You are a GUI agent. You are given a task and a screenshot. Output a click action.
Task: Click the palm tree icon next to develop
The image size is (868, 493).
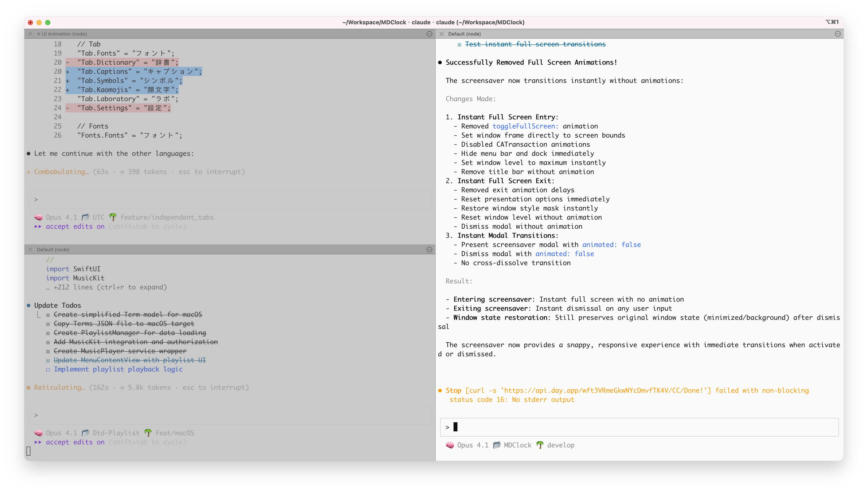coord(540,445)
